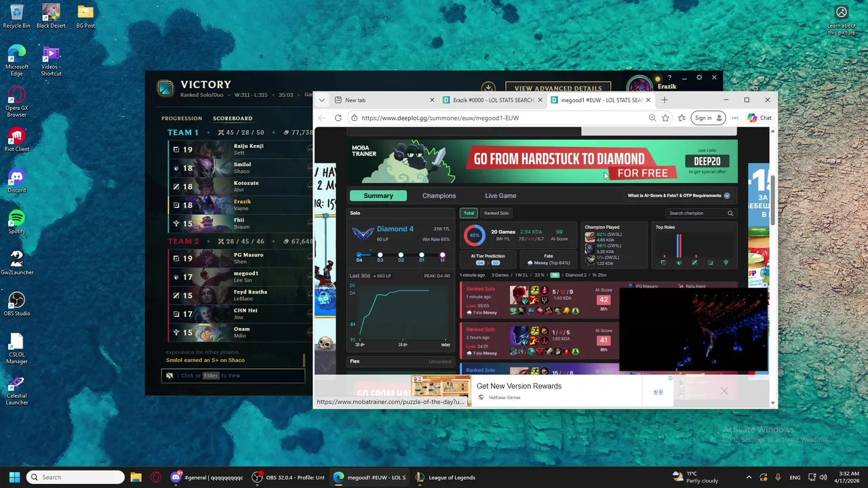Open Edge favorites list icon
This screenshot has height=488, width=868.
click(x=682, y=118)
